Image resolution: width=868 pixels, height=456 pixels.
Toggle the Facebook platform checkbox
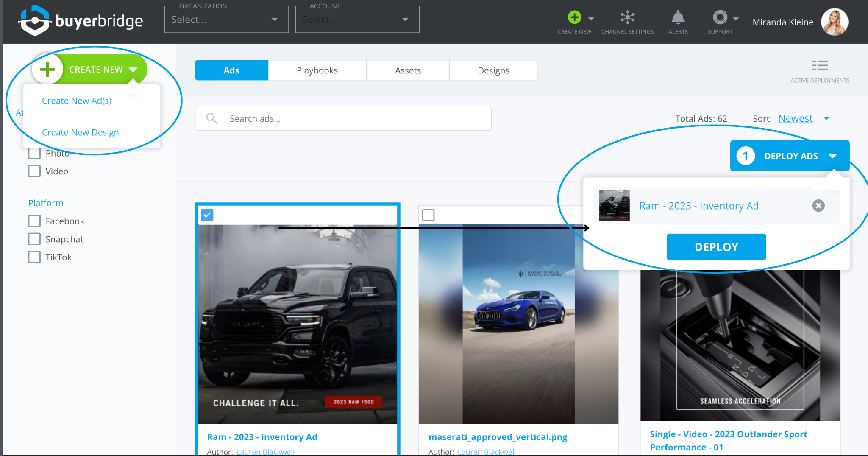(34, 221)
